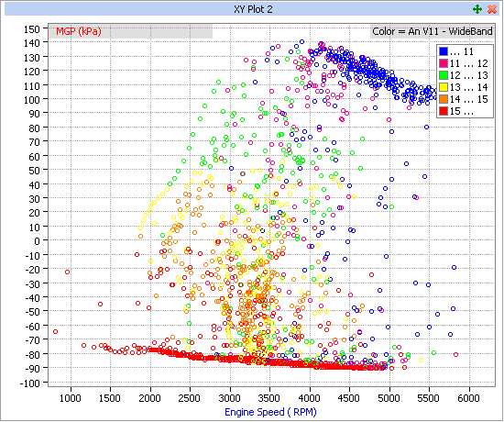Click the -50 tick label on MGP axis
This screenshot has width=504, height=422.
click(x=32, y=312)
